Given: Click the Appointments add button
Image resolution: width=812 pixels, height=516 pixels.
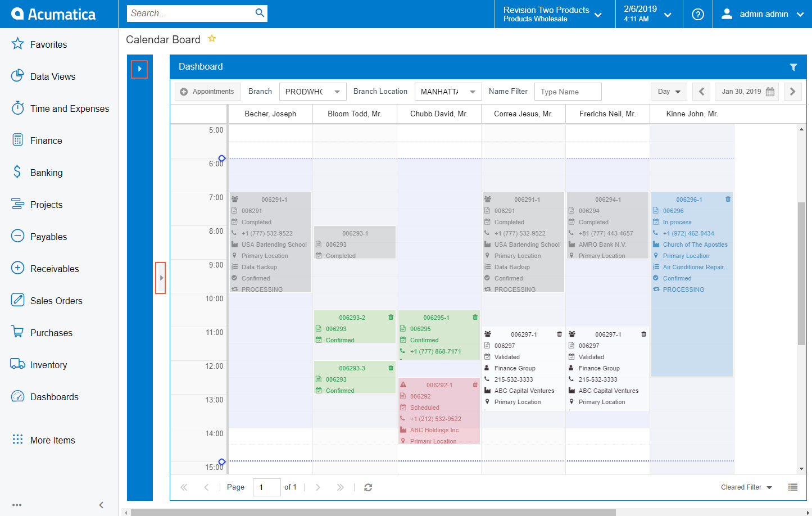Looking at the screenshot, I should click(207, 92).
